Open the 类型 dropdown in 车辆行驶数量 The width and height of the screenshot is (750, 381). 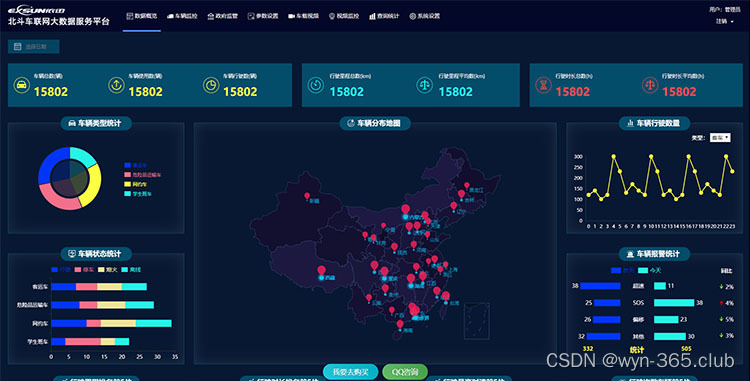720,138
